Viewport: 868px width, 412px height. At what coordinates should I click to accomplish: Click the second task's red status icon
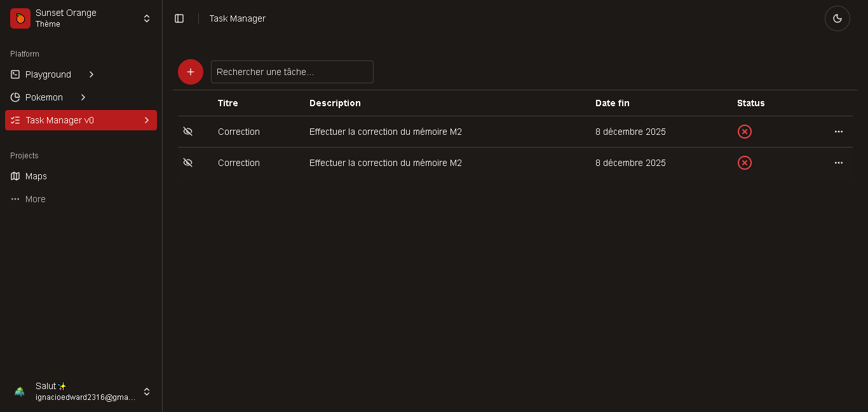(x=744, y=163)
